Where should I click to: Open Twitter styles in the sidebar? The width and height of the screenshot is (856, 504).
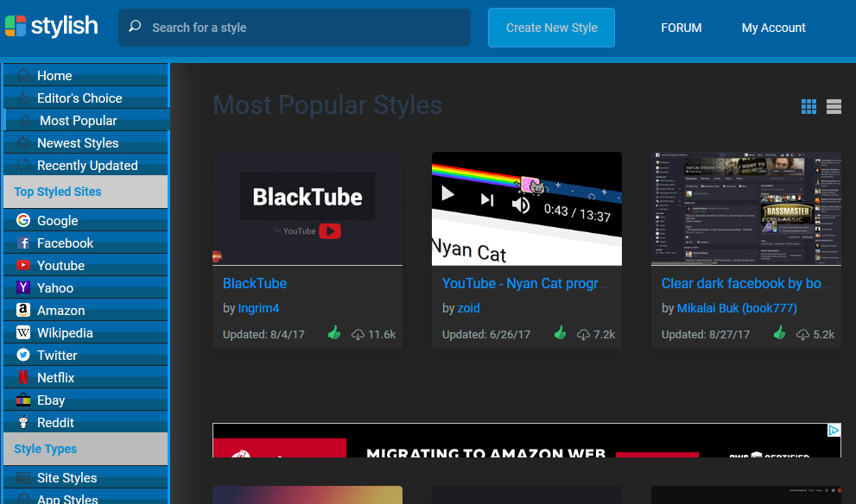coord(86,355)
